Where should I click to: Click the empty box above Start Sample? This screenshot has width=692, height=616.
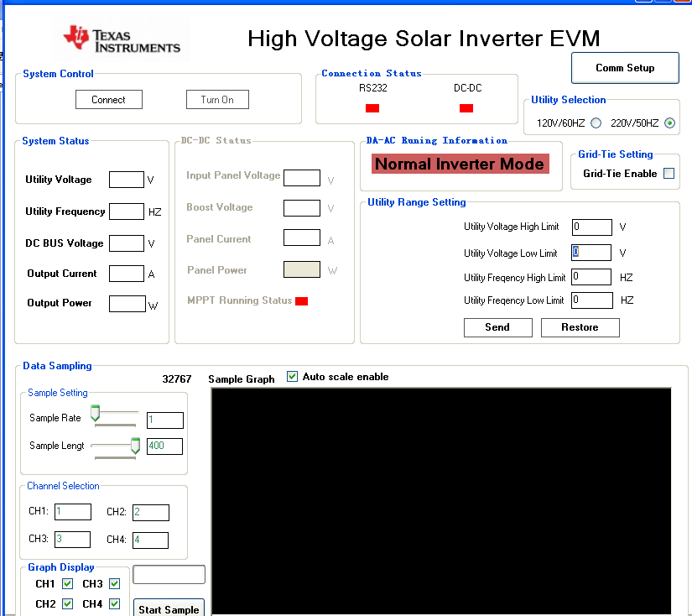pos(169,575)
